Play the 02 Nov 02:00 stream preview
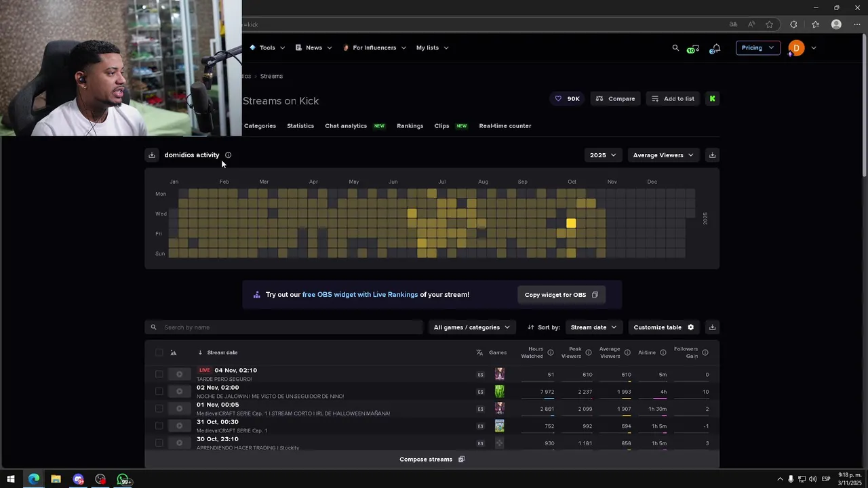This screenshot has width=868, height=488. pyautogui.click(x=179, y=391)
